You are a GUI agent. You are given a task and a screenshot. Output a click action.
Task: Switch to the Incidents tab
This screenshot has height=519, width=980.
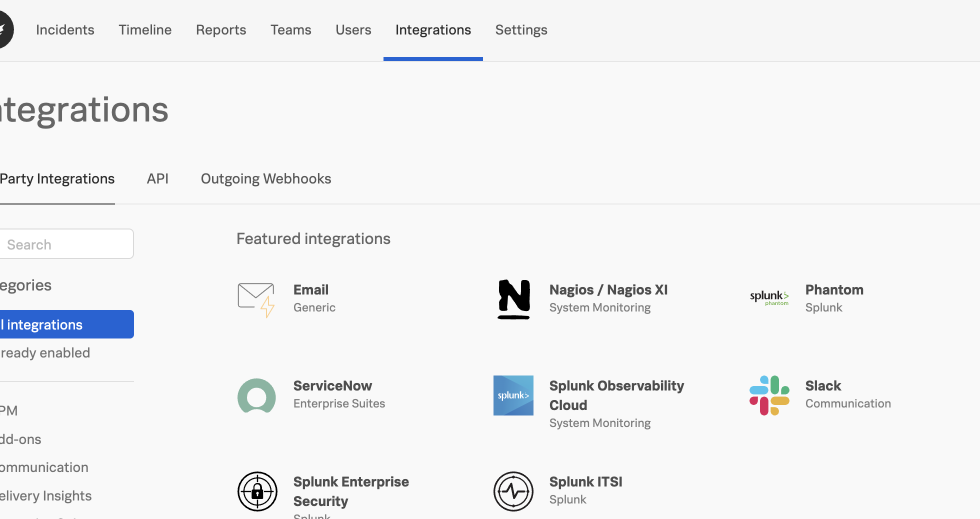pos(65,29)
